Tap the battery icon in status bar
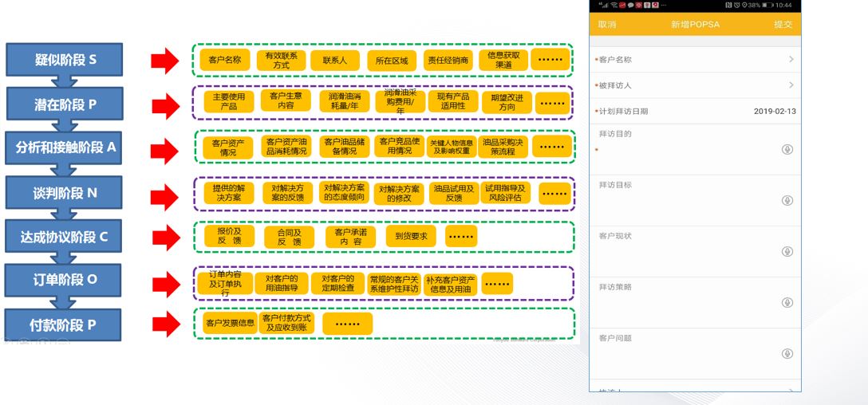Viewport: 868px width, 405px height. pos(767,5)
